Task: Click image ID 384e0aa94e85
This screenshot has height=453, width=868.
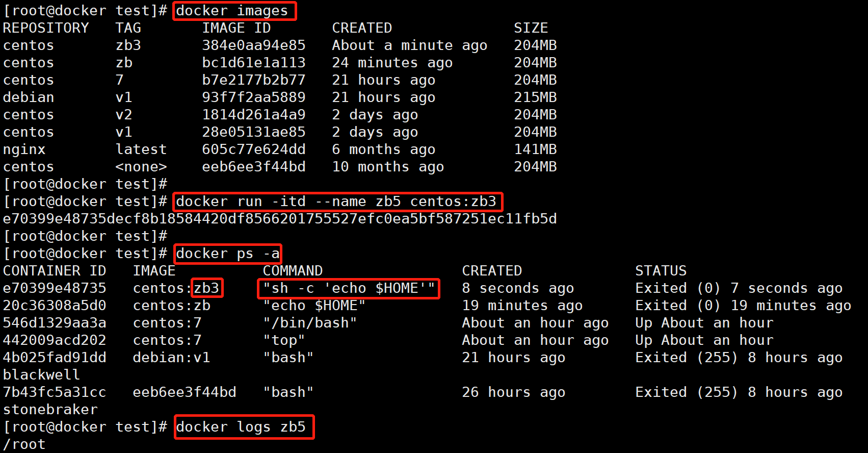Action: [x=254, y=45]
